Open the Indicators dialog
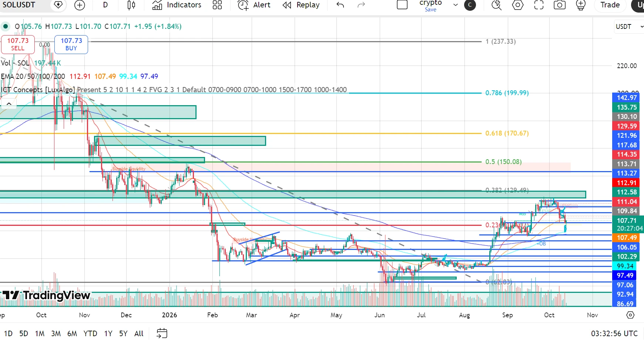Viewport: 644px width, 341px height. [177, 5]
